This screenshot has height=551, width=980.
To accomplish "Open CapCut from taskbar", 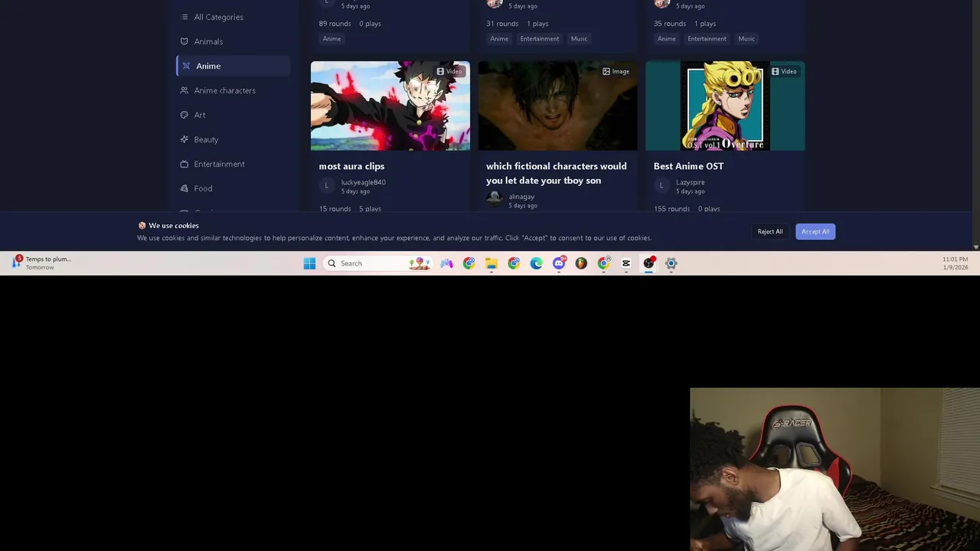I will [626, 263].
